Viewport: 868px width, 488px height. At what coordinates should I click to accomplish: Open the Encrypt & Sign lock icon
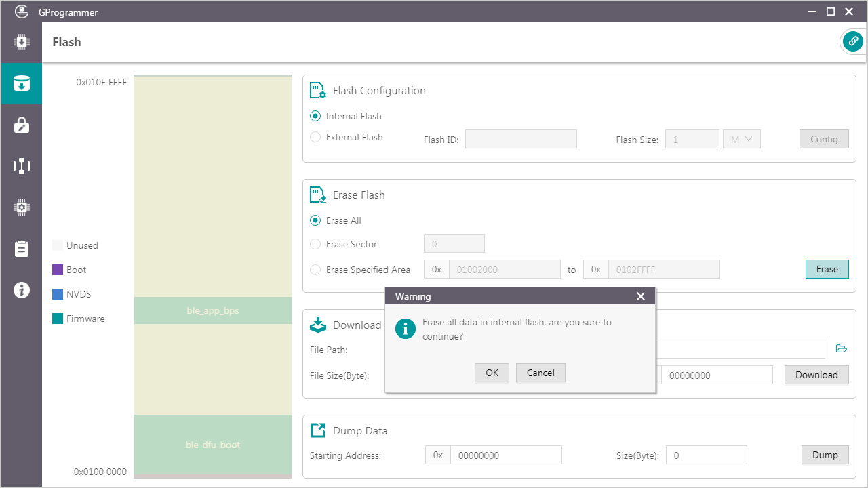(21, 125)
